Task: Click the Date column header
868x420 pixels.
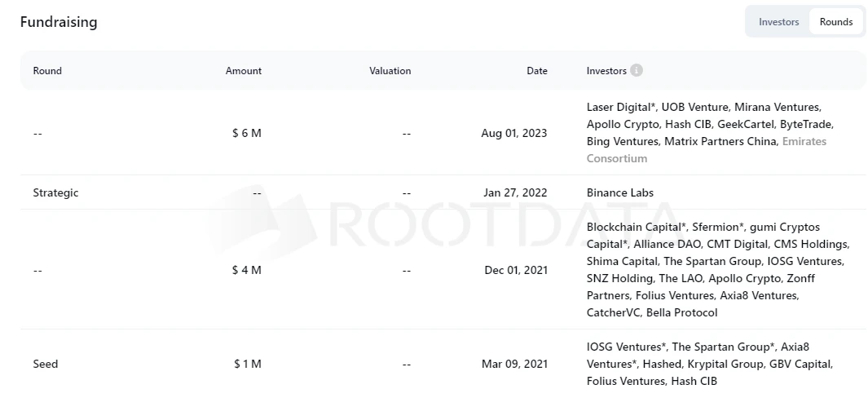Action: point(537,71)
